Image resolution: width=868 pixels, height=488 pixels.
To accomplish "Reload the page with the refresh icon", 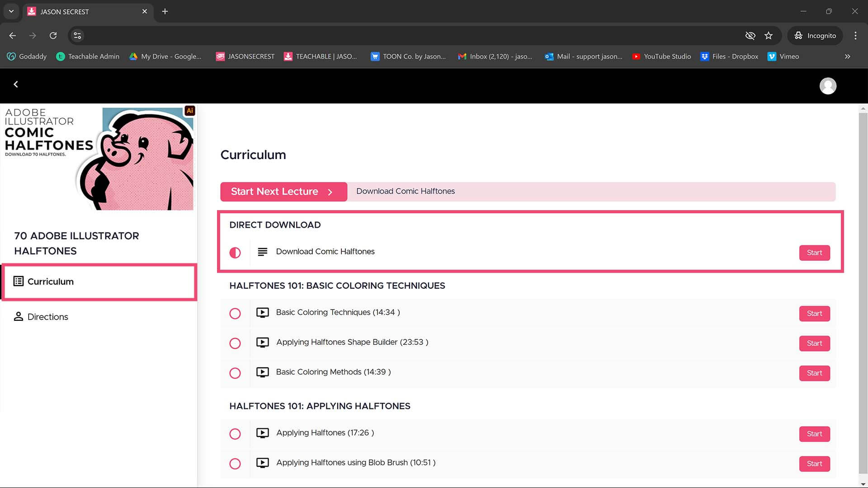I will coord(53,36).
